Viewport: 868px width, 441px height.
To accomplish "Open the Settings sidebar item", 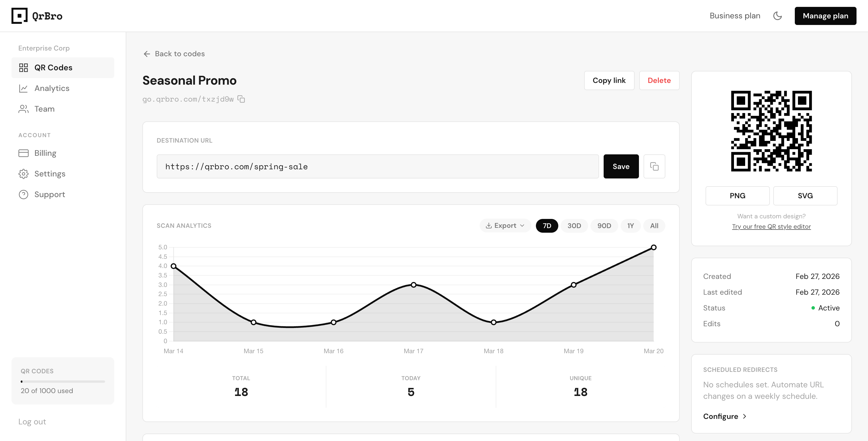I will tap(63, 174).
